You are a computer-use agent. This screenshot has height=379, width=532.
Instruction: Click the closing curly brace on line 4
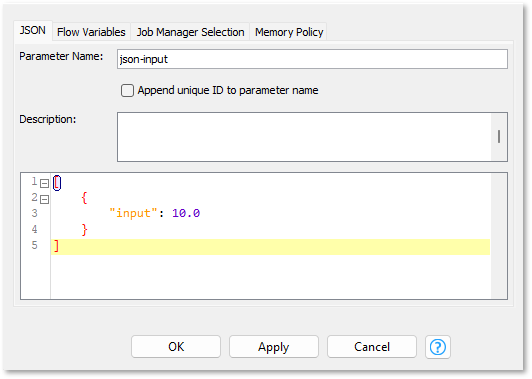(x=84, y=230)
